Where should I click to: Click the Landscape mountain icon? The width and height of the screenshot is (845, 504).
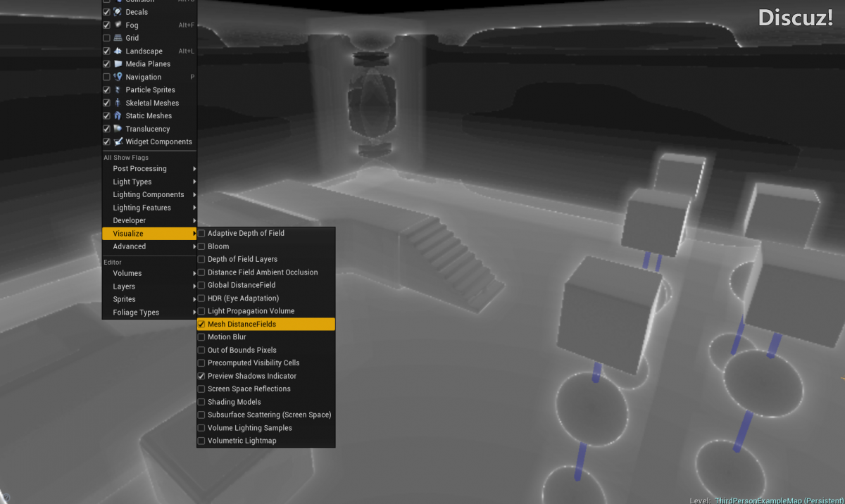118,51
